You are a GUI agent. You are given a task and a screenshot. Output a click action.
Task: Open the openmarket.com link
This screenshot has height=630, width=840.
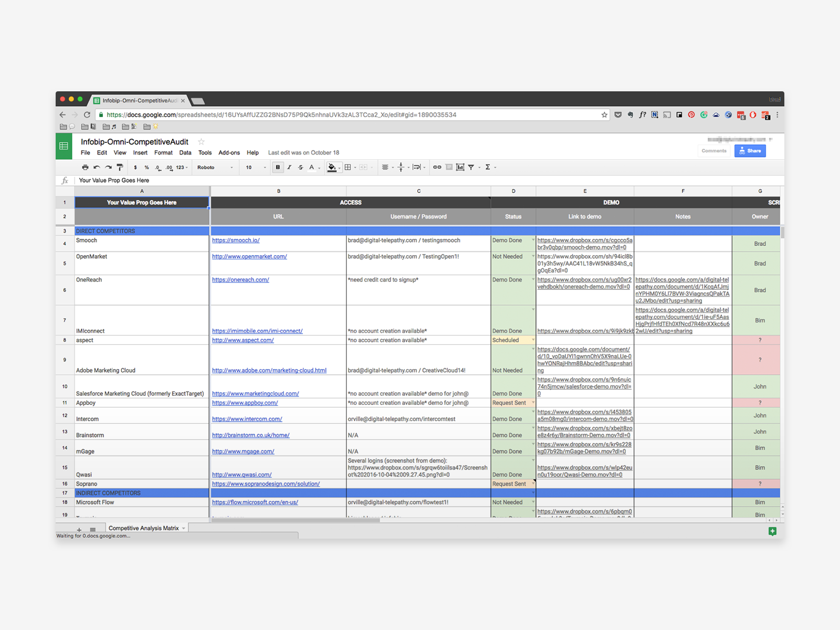click(249, 257)
